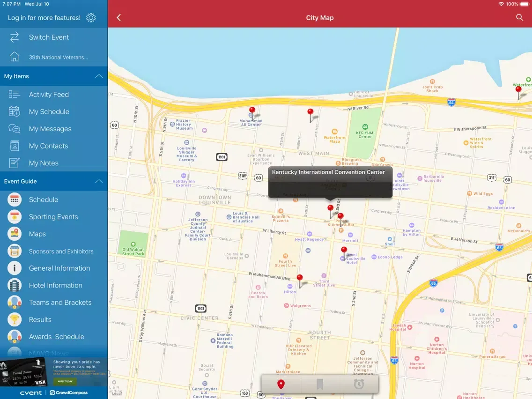Tap the Louis D. Brandeis Hall of Justice marker

point(229,217)
